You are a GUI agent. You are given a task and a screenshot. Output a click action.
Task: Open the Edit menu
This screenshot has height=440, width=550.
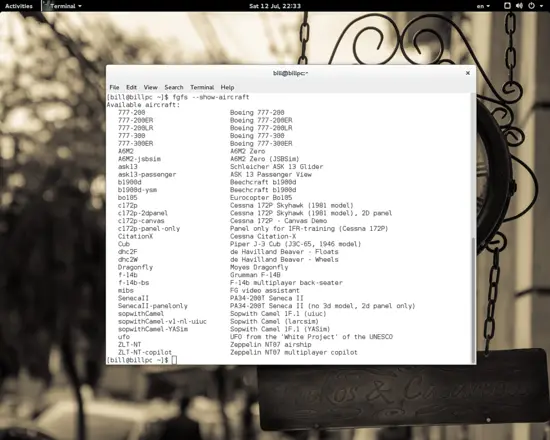(132, 87)
